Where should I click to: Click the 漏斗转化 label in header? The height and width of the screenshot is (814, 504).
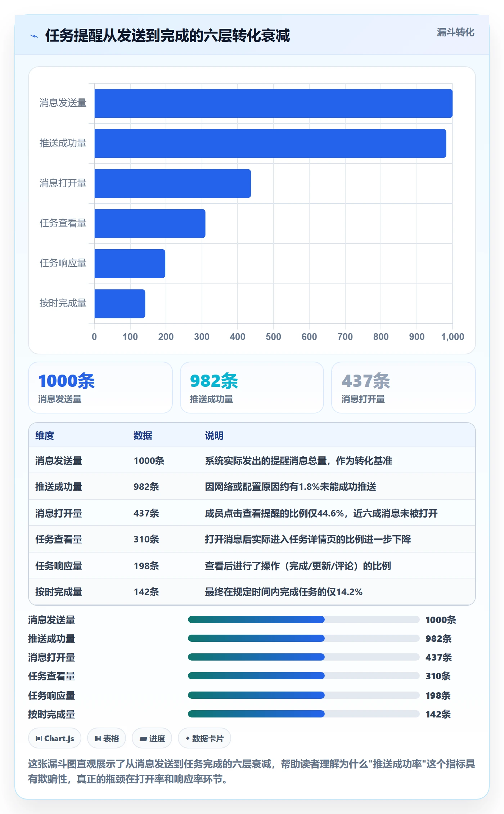(455, 32)
